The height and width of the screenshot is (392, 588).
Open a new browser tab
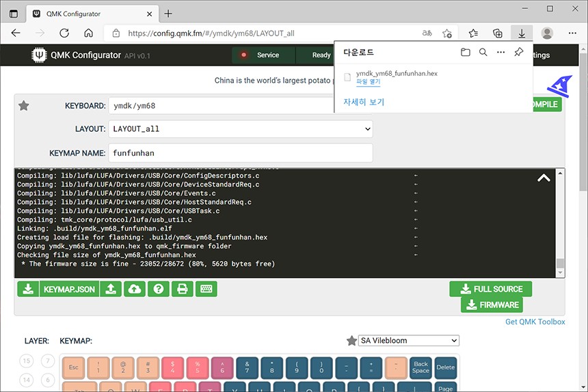point(168,14)
